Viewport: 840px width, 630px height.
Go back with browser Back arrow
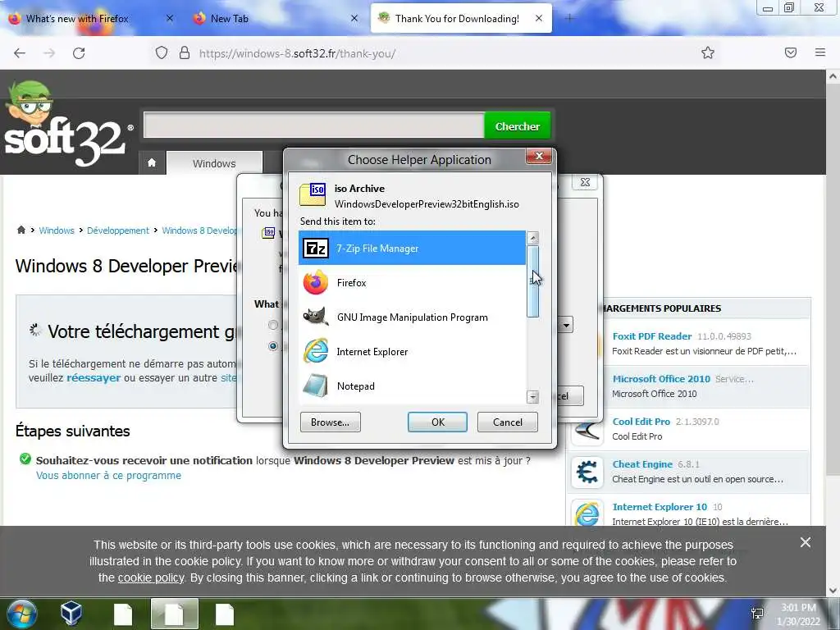[x=20, y=53]
